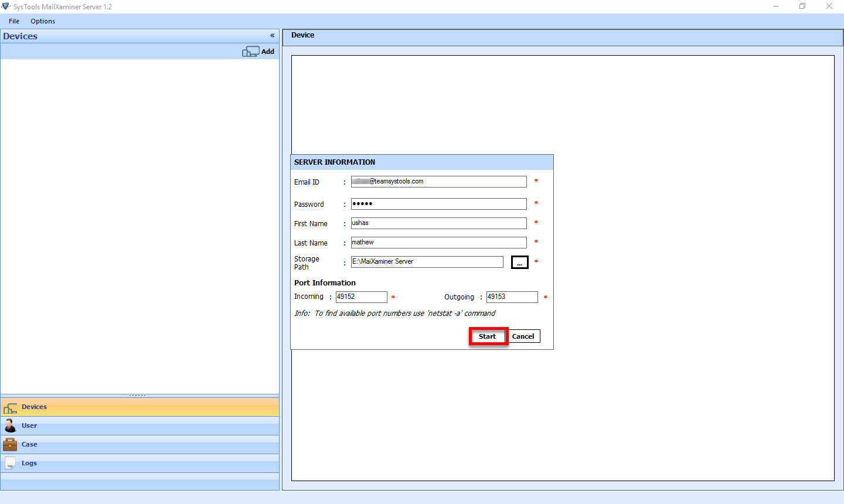Screen dimensions: 844x504
Task: Open the File menu
Action: pos(14,21)
